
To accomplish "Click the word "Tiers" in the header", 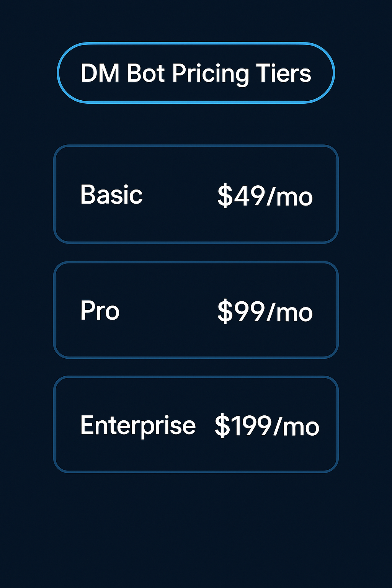I will tap(283, 73).
